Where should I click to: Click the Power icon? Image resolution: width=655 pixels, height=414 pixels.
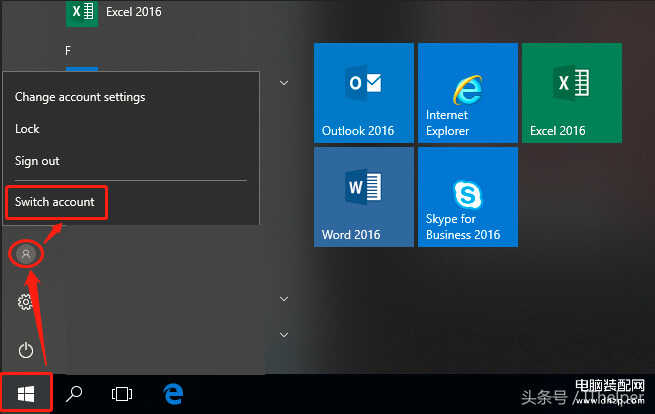pyautogui.click(x=25, y=350)
